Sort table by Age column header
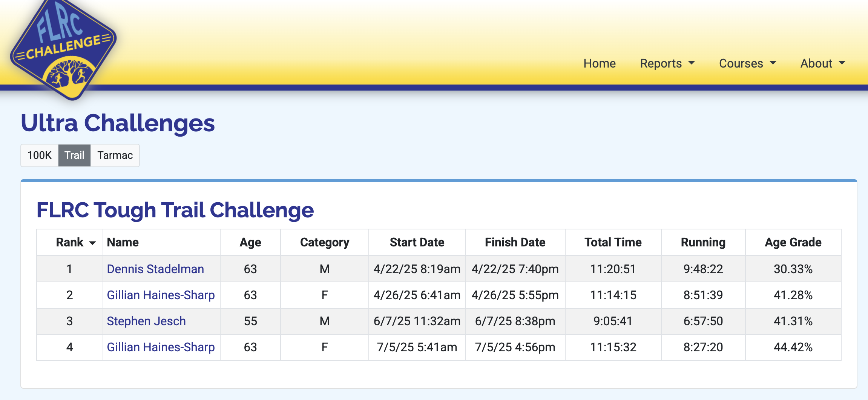The image size is (868, 400). coord(250,242)
